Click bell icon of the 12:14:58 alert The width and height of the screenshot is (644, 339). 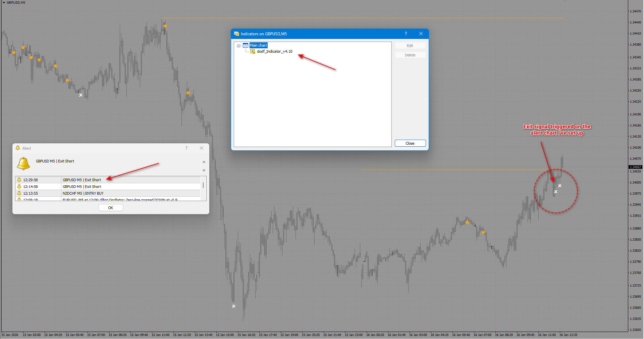coord(19,187)
